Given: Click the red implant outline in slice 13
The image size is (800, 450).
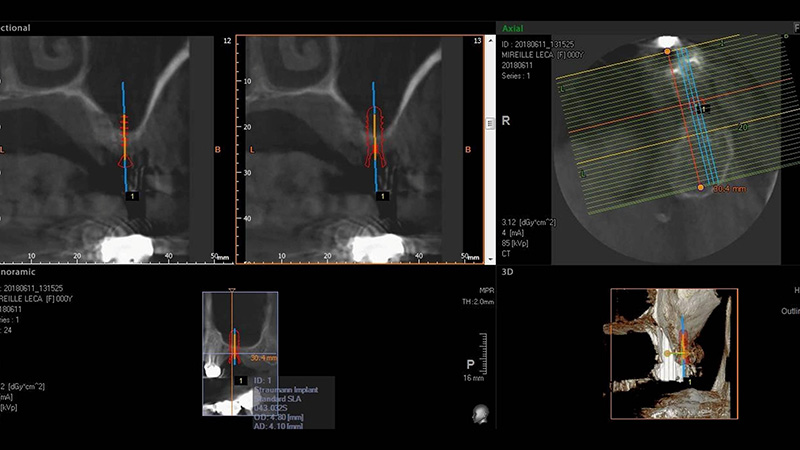Looking at the screenshot, I should coord(376,132).
